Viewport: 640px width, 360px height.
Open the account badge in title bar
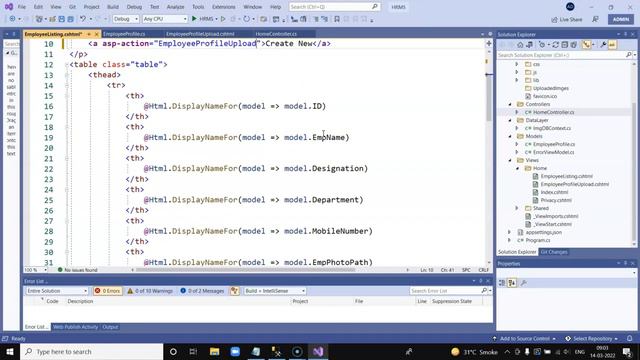pyautogui.click(x=570, y=7)
